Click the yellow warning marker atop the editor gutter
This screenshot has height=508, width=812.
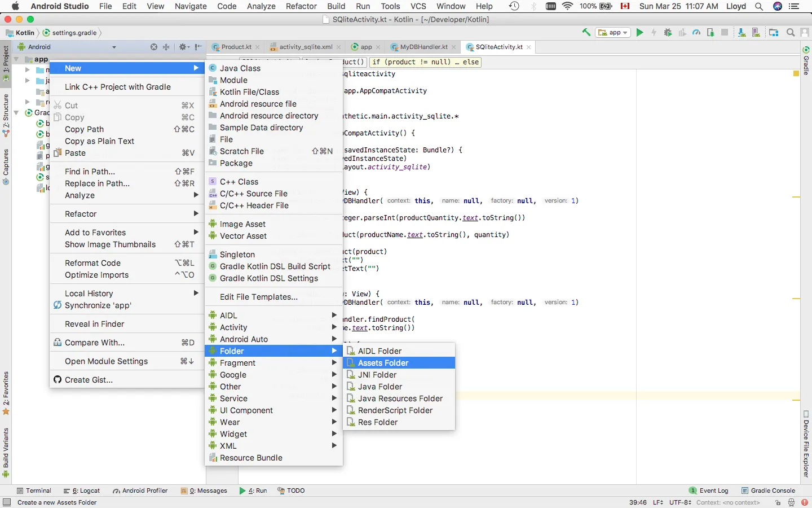pos(796,73)
